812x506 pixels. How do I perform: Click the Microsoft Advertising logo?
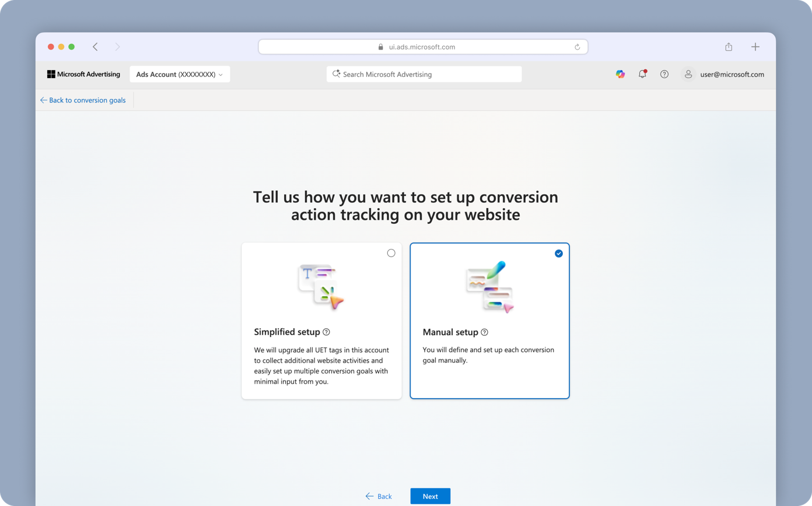83,74
